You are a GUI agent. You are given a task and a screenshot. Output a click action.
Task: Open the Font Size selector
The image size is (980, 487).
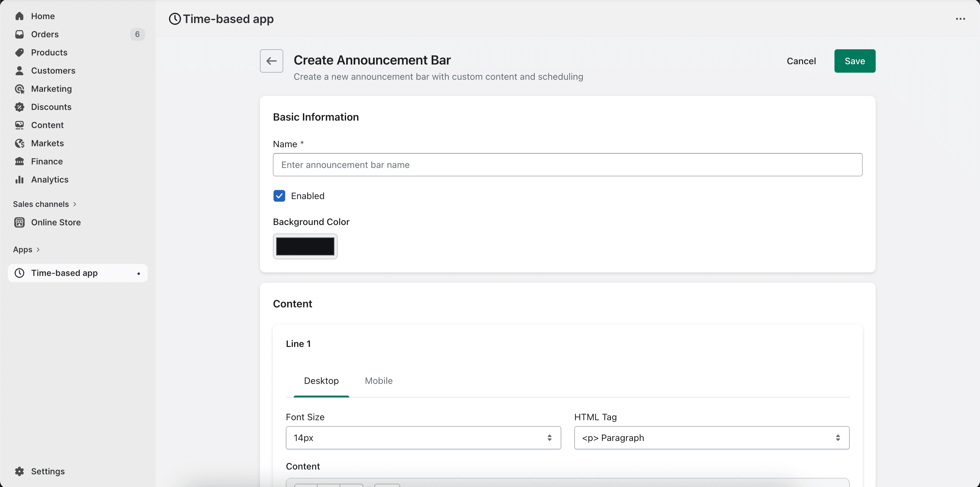point(423,438)
